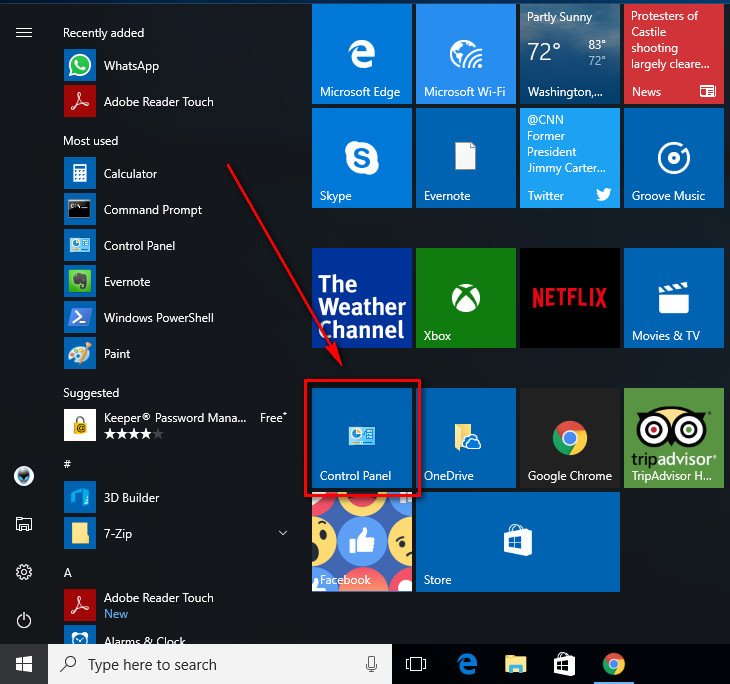Expand the 7-Zip folder chevron
Viewport: 730px width, 684px height.
pyautogui.click(x=283, y=533)
